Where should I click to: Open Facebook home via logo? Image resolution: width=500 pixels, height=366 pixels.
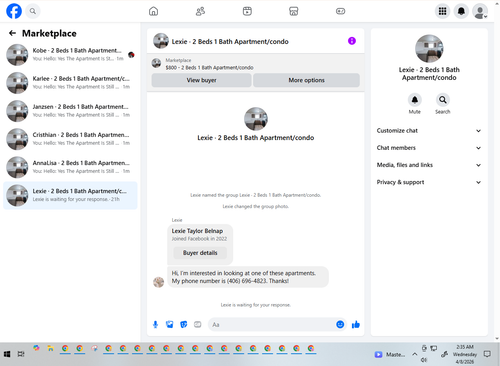14,11
